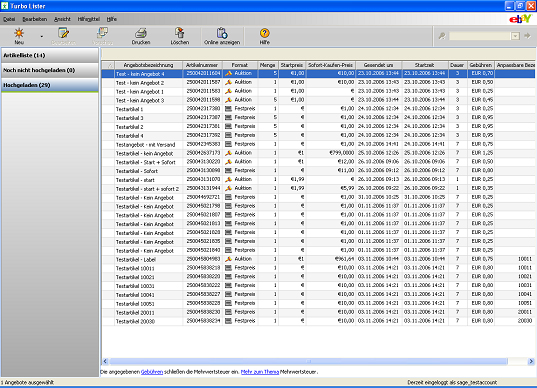Sort by the Startpreis column header

[x=291, y=65]
